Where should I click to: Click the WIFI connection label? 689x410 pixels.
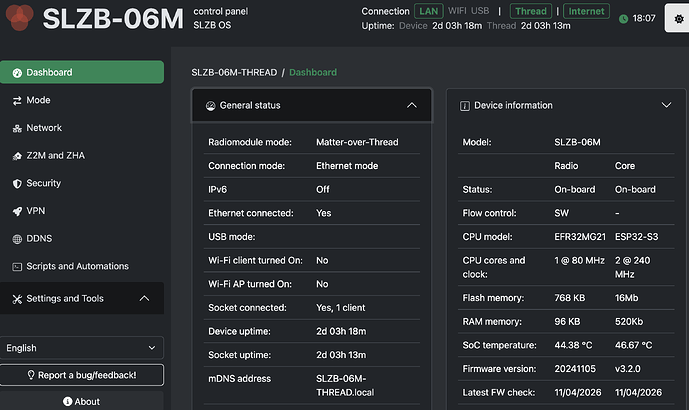(457, 11)
